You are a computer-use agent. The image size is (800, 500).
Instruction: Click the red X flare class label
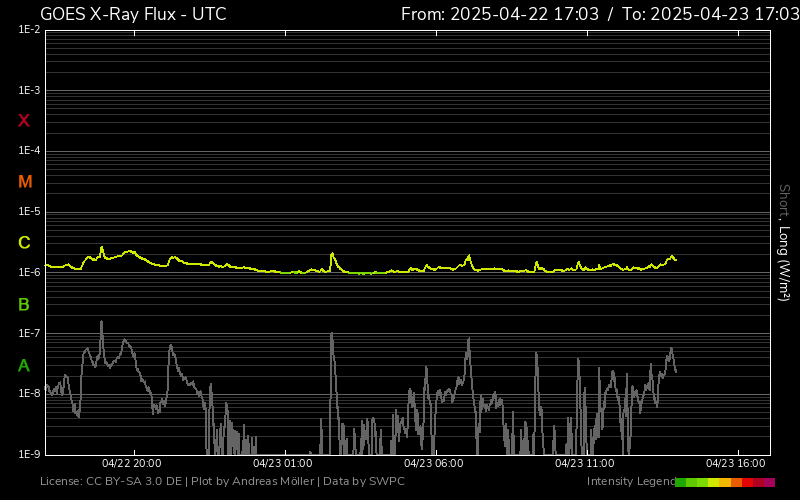pyautogui.click(x=24, y=121)
